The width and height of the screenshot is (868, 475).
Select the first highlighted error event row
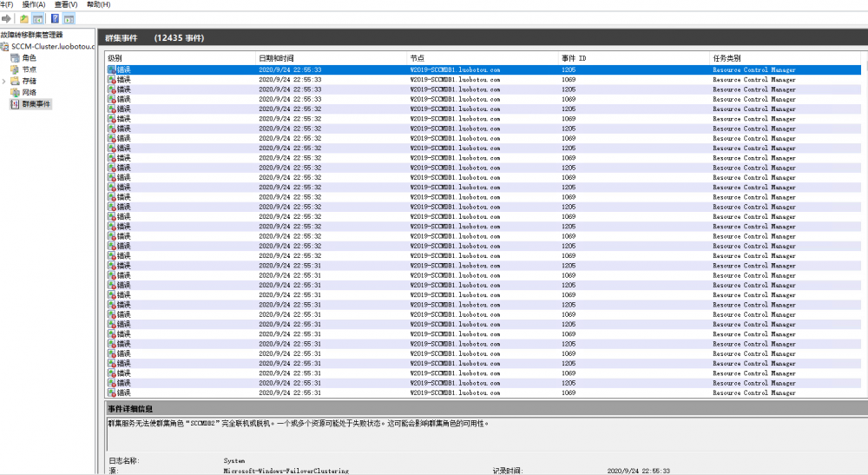tap(347, 69)
